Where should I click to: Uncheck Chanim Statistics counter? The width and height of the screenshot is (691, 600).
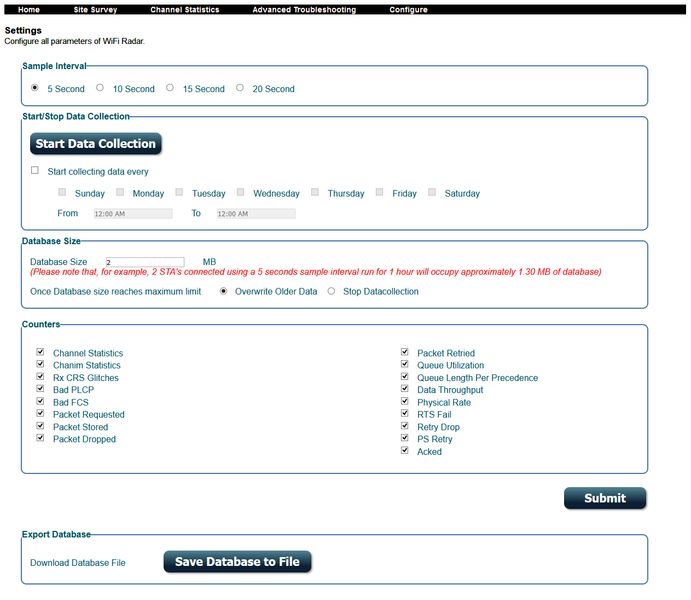click(x=40, y=364)
